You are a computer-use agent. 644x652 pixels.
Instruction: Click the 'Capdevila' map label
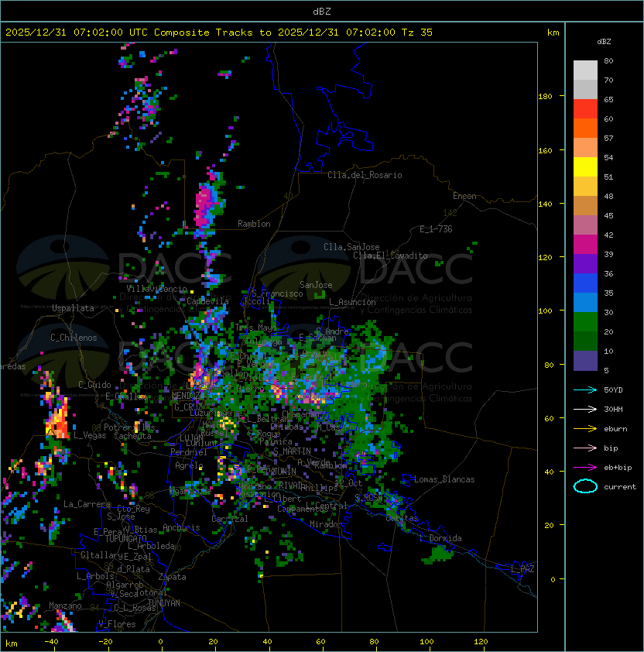207,301
